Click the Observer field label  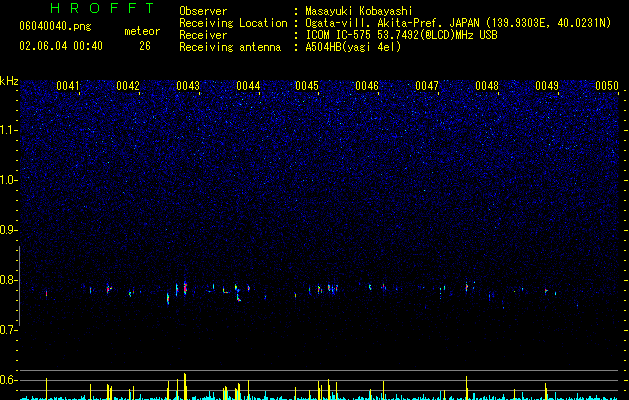203,11
